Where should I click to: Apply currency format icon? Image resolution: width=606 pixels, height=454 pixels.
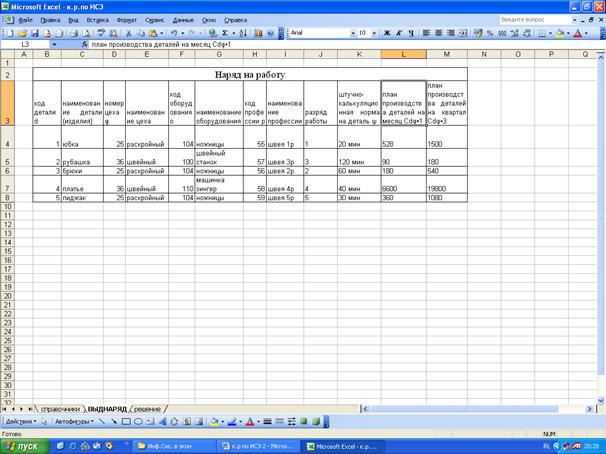478,34
